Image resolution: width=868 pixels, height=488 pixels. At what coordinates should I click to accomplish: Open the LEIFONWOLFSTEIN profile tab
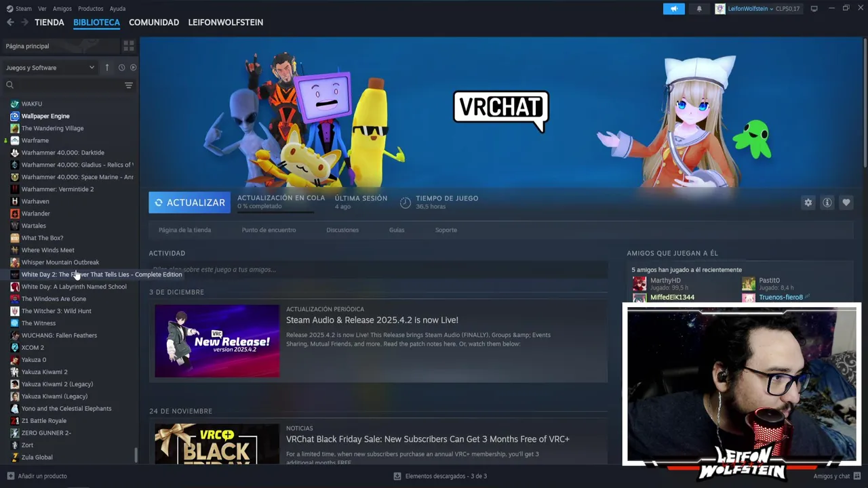coord(226,22)
